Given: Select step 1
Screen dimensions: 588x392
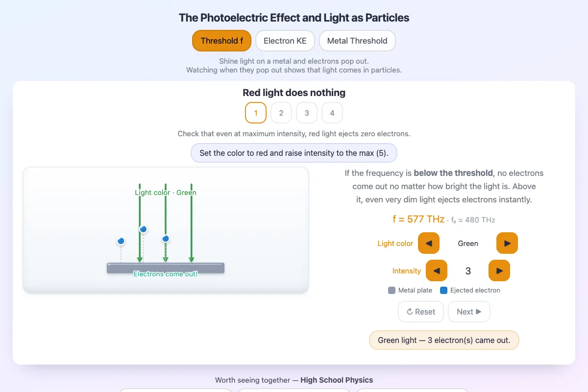Looking at the screenshot, I should coord(256,113).
